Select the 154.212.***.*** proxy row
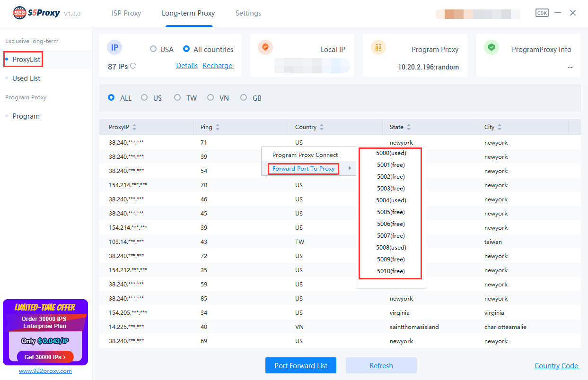Image resolution: width=588 pixels, height=380 pixels. 340,270
